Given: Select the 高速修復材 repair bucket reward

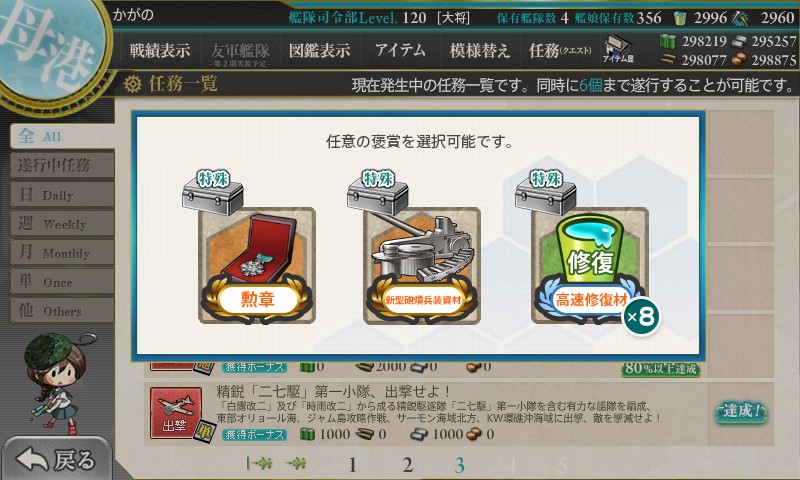Looking at the screenshot, I should pyautogui.click(x=590, y=265).
